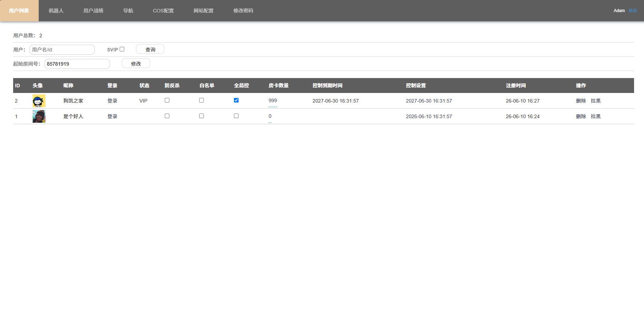The height and width of the screenshot is (325, 644).
Task: Open the 修改密码 tab
Action: coord(243,11)
